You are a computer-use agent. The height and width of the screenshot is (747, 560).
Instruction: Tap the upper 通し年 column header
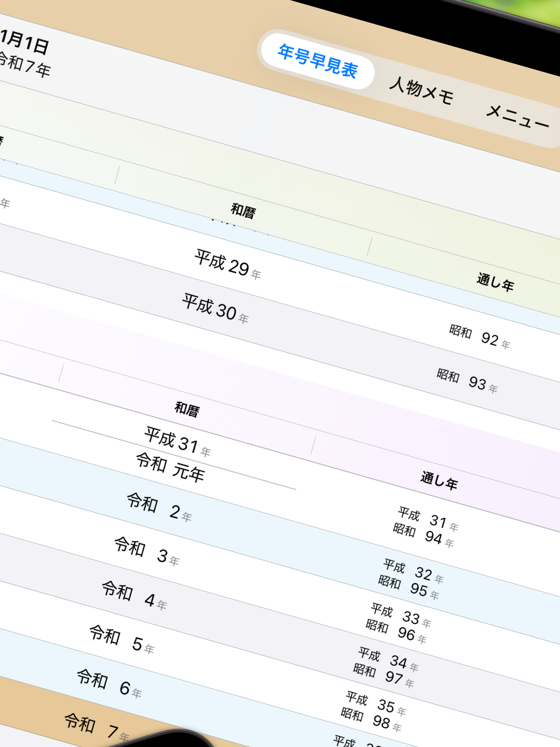pos(495,282)
